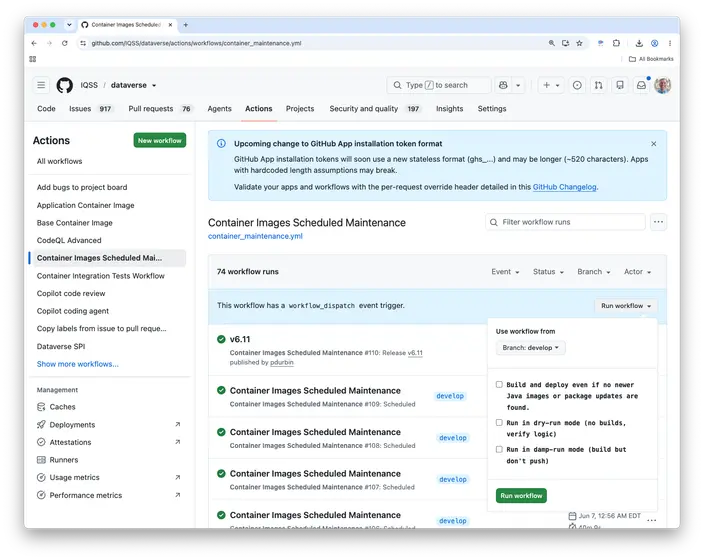This screenshot has height=560, width=704.
Task: Open the issues icon in header
Action: [x=577, y=85]
